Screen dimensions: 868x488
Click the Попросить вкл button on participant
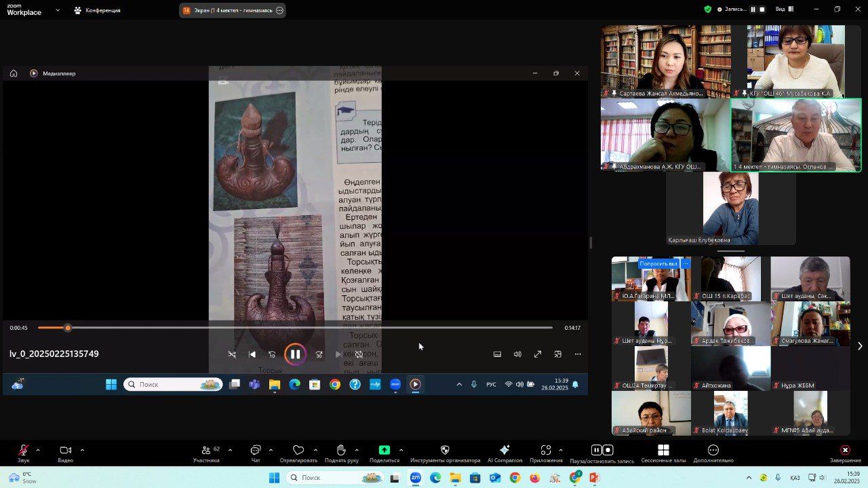point(658,263)
